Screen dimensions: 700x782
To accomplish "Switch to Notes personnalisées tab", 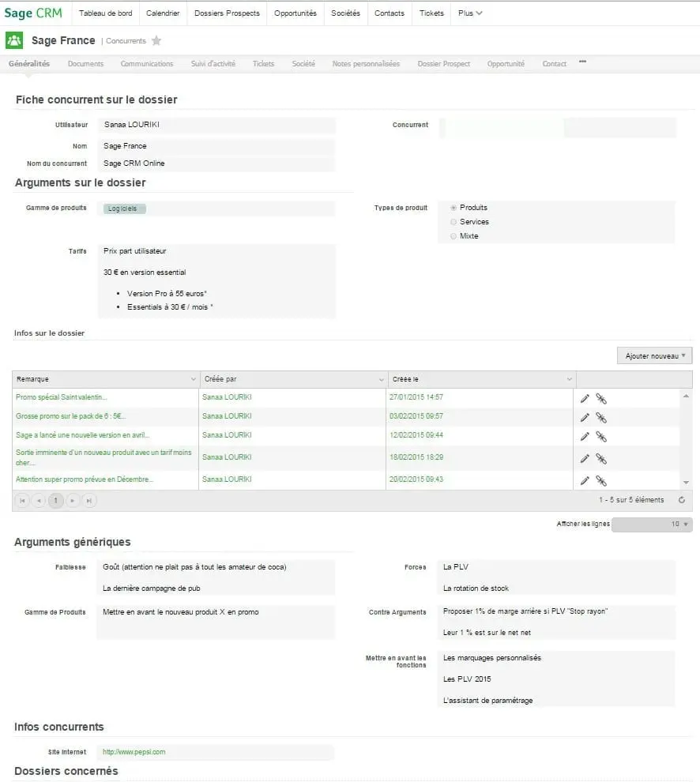I will (x=367, y=64).
